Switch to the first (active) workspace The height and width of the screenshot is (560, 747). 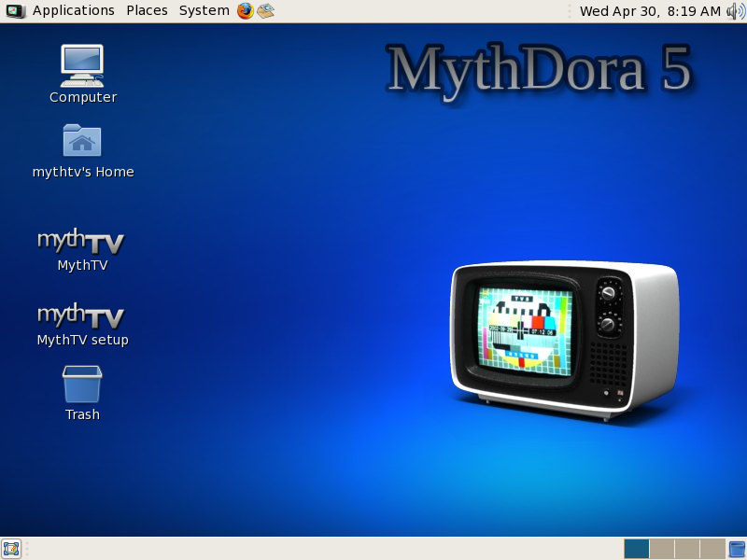click(637, 549)
